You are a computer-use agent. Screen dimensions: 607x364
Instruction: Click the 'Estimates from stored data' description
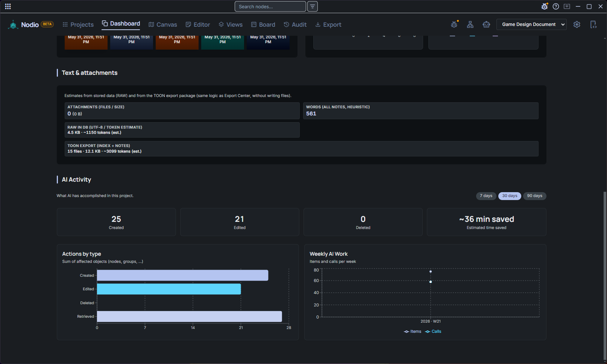click(178, 96)
